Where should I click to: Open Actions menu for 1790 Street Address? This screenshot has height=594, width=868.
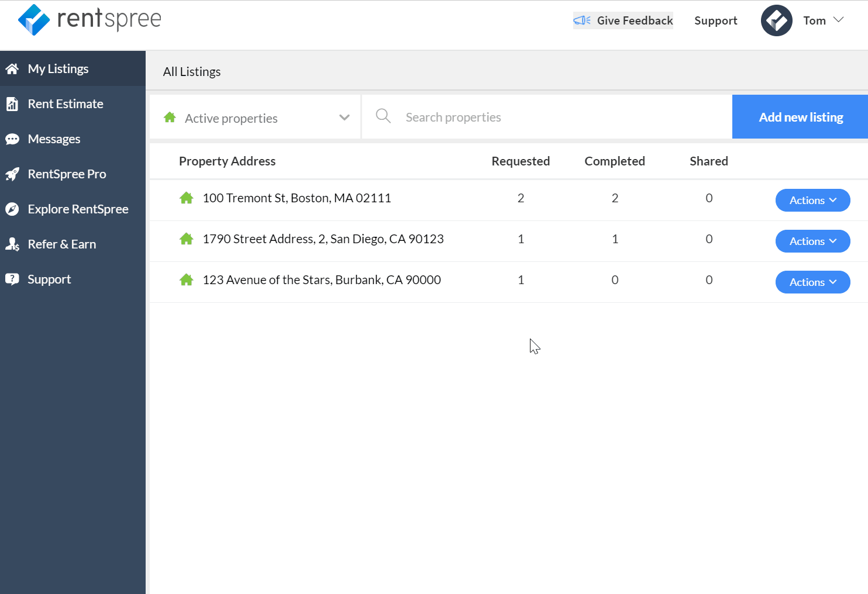(x=812, y=241)
